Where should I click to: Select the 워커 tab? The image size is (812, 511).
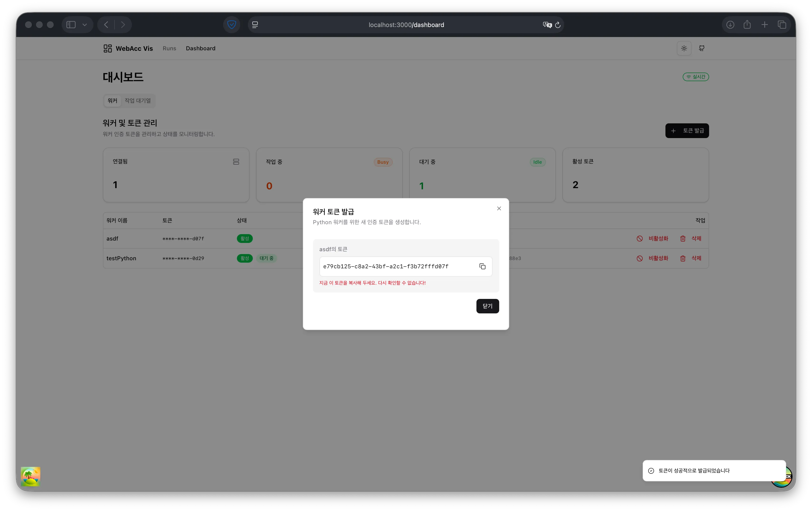point(112,101)
